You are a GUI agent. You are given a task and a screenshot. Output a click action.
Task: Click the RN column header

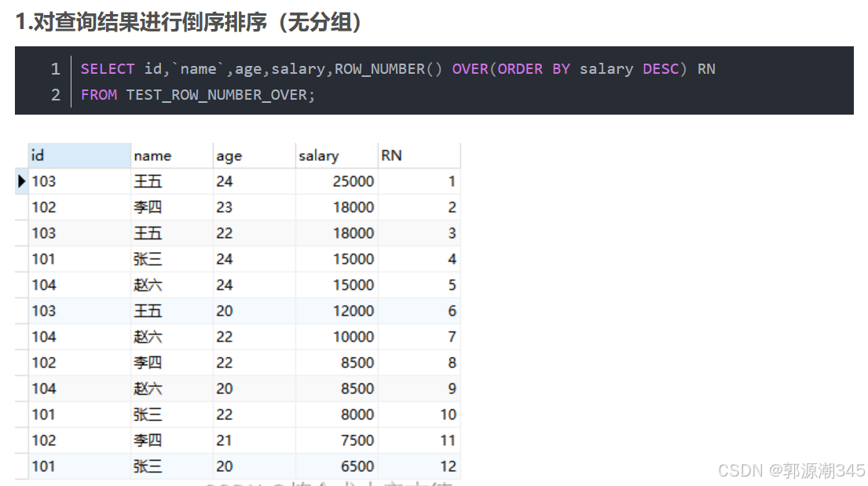click(x=419, y=155)
